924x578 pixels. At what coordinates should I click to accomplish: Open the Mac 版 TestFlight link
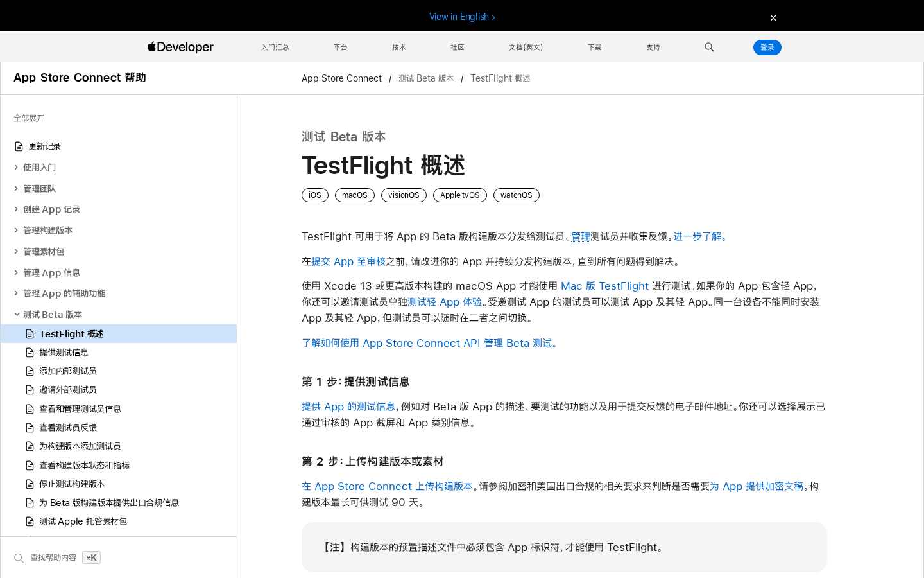coord(604,286)
